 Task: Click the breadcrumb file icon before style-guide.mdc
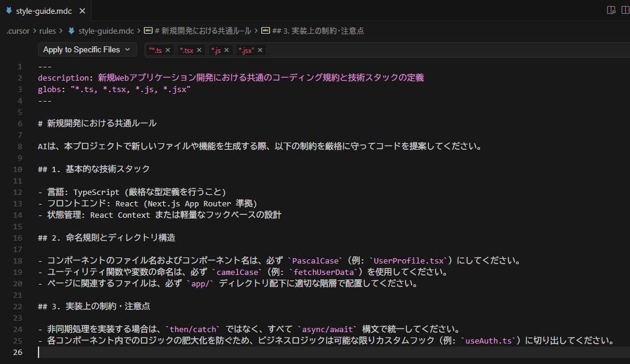[x=72, y=31]
